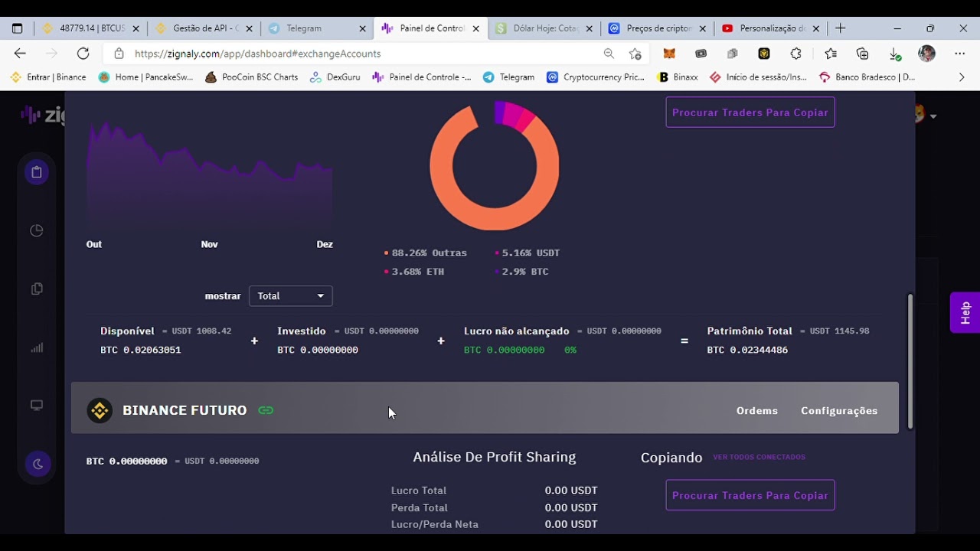Reload the current page
Screen dimensions: 980x551
83,54
